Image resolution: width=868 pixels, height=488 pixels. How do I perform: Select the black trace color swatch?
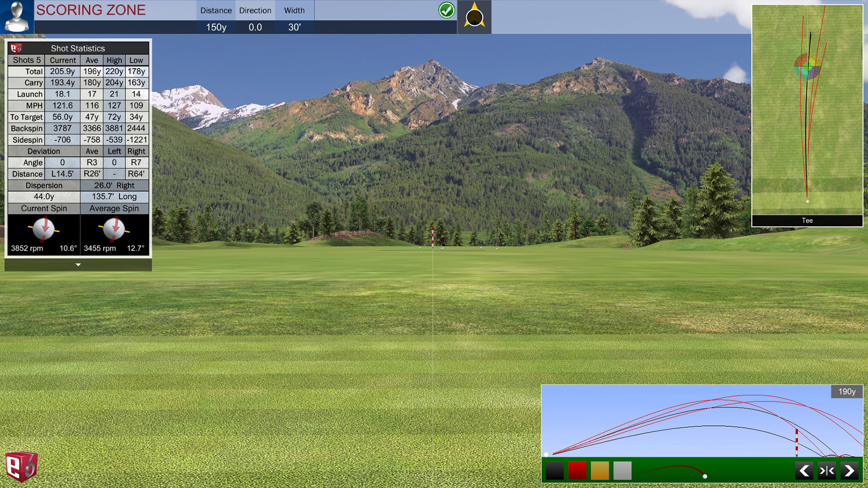pos(555,471)
